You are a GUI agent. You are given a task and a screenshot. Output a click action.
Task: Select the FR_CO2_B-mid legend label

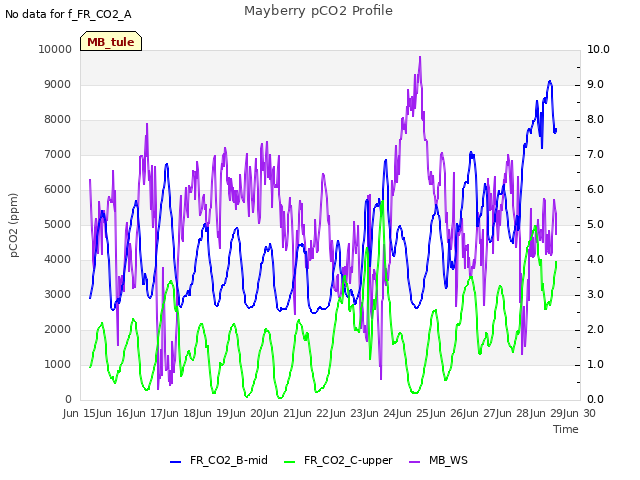click(x=229, y=460)
